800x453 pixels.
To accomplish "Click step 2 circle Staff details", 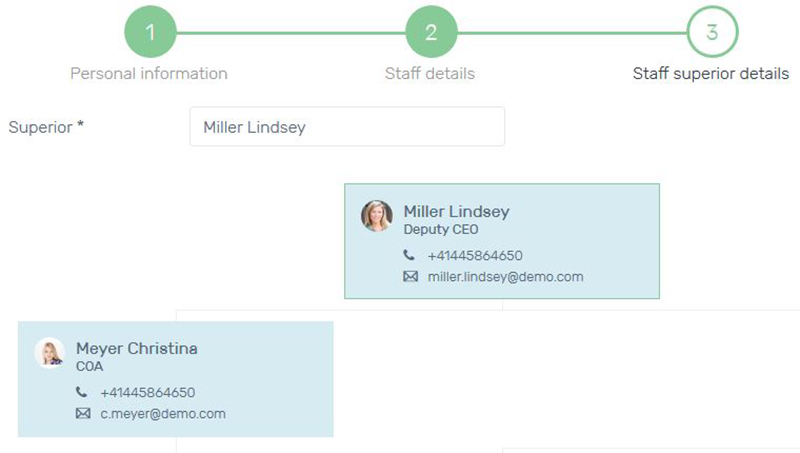I will pyautogui.click(x=431, y=32).
